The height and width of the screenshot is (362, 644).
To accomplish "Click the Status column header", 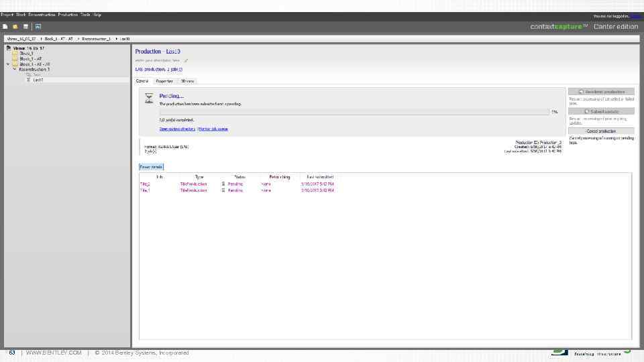I will tap(240, 177).
